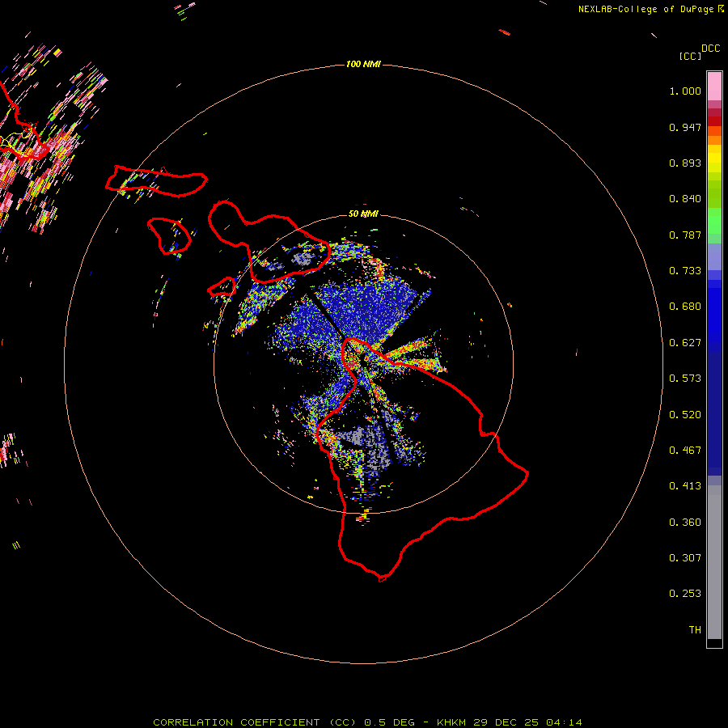Select the 0.947 scale value

[x=685, y=127]
